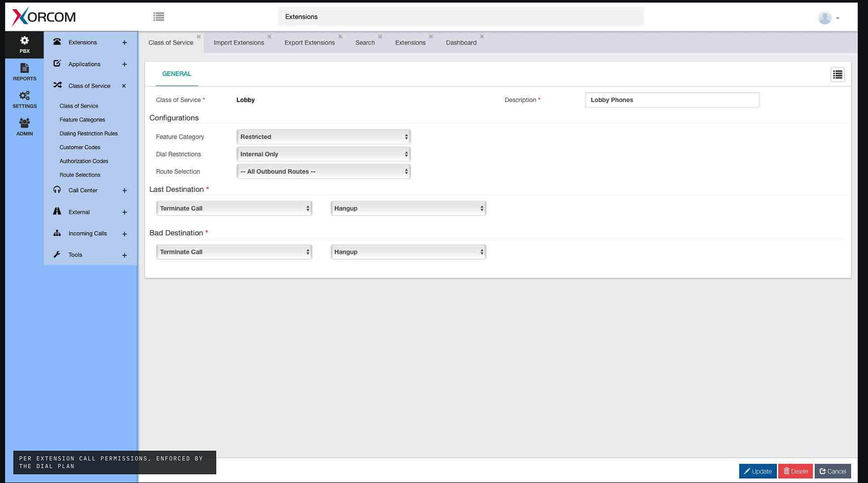Expand the Tools sidebar menu
Image resolution: width=868 pixels, height=483 pixels.
tap(124, 255)
